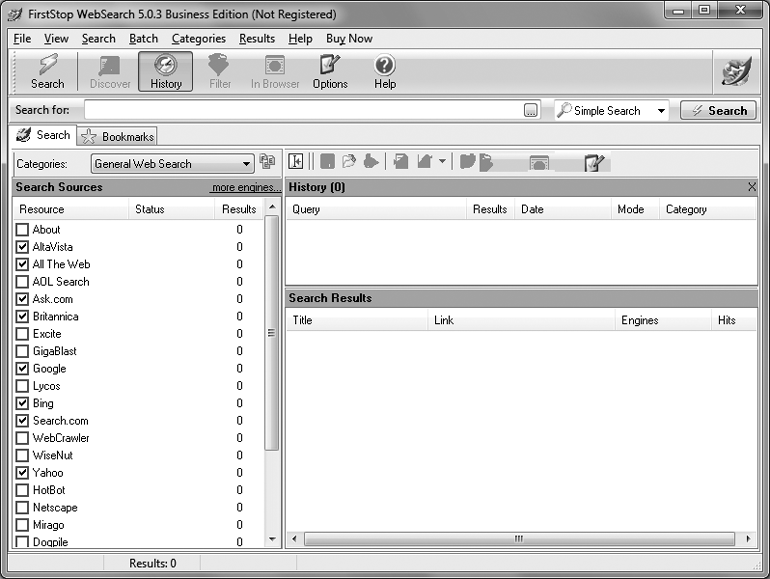The width and height of the screenshot is (770, 579).
Task: Expand the General Web Search categories dropdown
Action: point(247,164)
